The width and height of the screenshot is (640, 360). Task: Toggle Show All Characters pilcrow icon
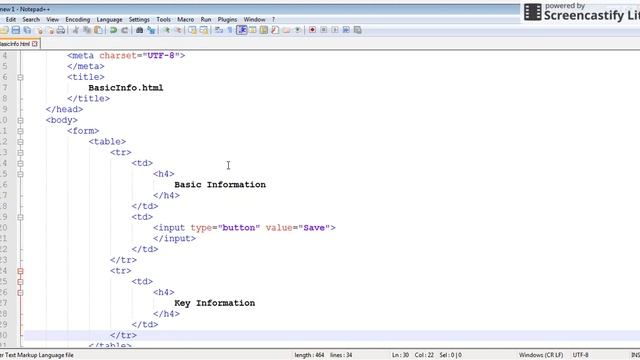(230, 30)
